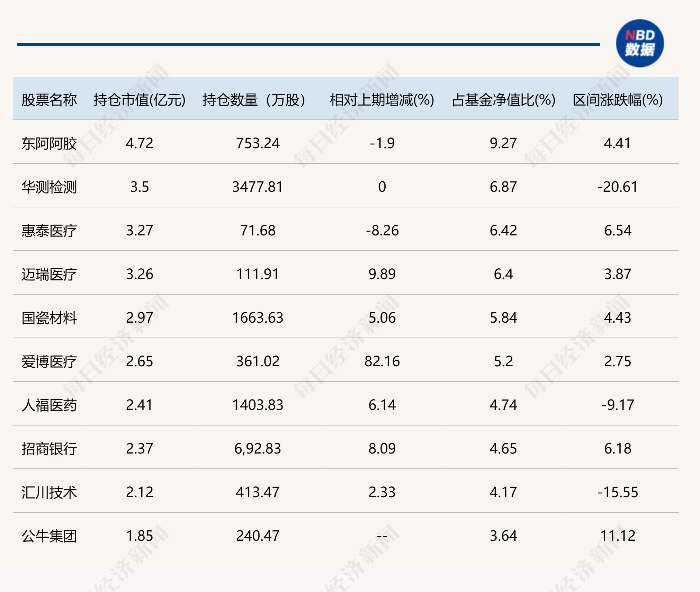Click the price change 6.18

(618, 449)
